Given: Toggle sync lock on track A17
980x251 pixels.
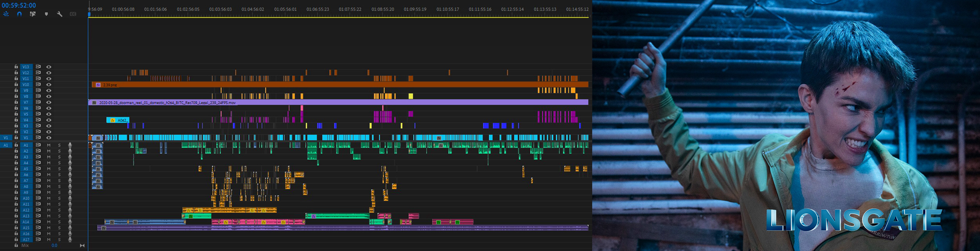Looking at the screenshot, I should [38, 239].
